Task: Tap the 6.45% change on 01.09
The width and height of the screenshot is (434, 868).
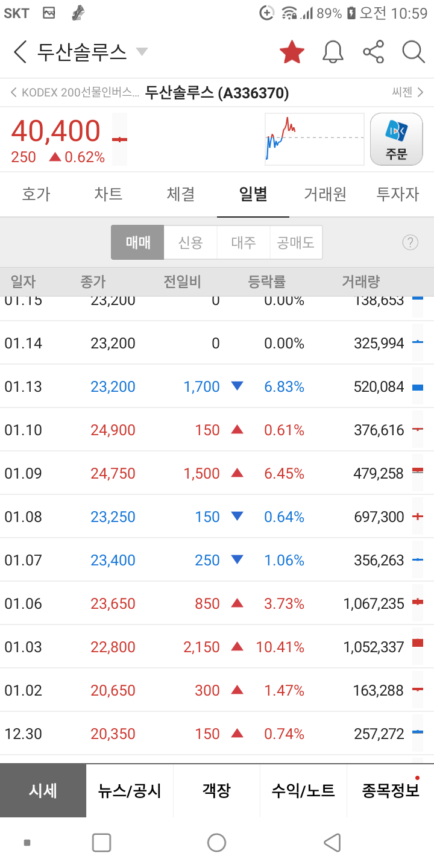Action: 284,473
